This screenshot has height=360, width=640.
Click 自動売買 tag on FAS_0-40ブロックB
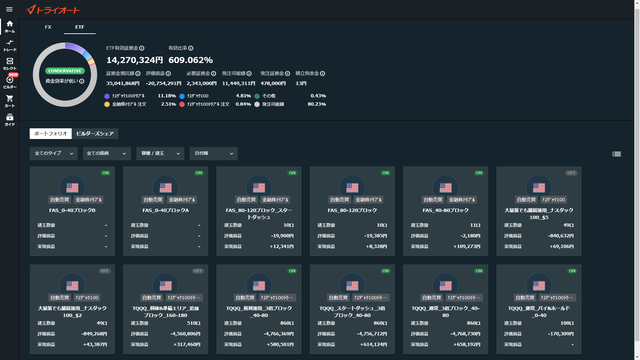coord(60,200)
